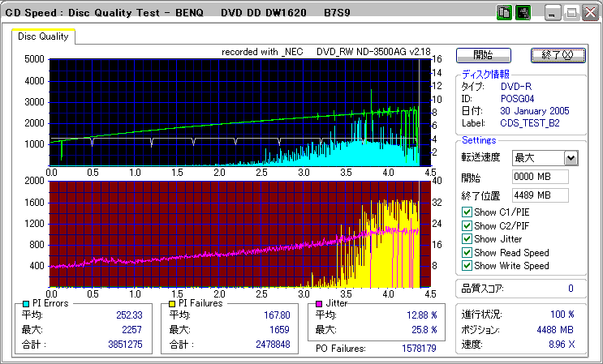Click the 開始 start position field
Viewport: 603px width, 364px height.
[x=540, y=177]
